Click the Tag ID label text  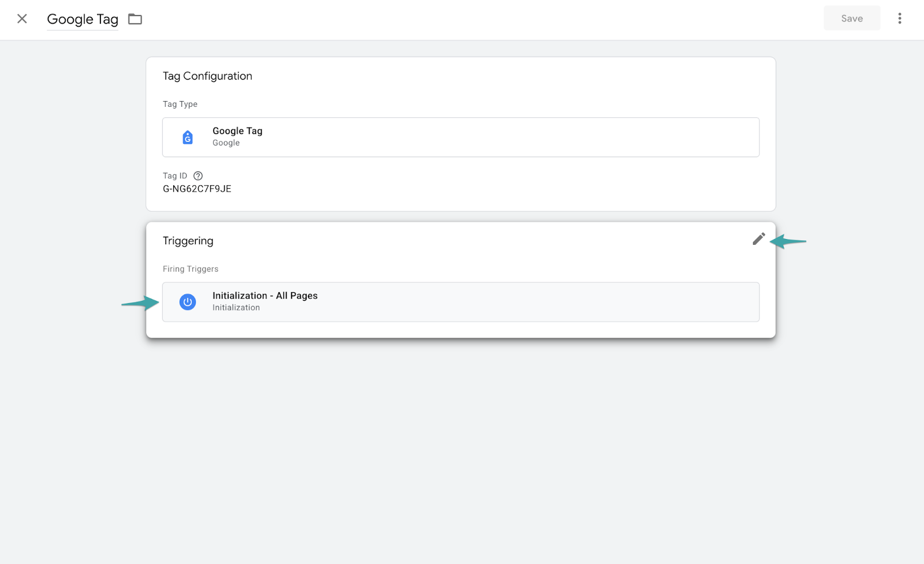175,176
